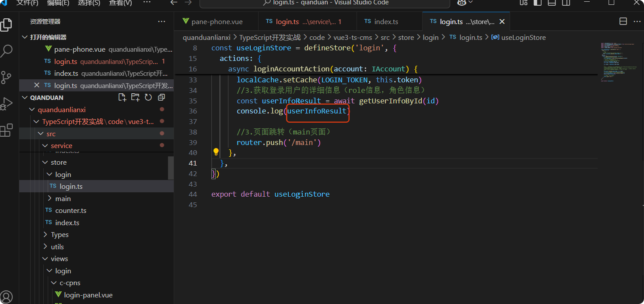Split the editor to the right
Viewport: 644px width, 304px height.
[x=623, y=21]
